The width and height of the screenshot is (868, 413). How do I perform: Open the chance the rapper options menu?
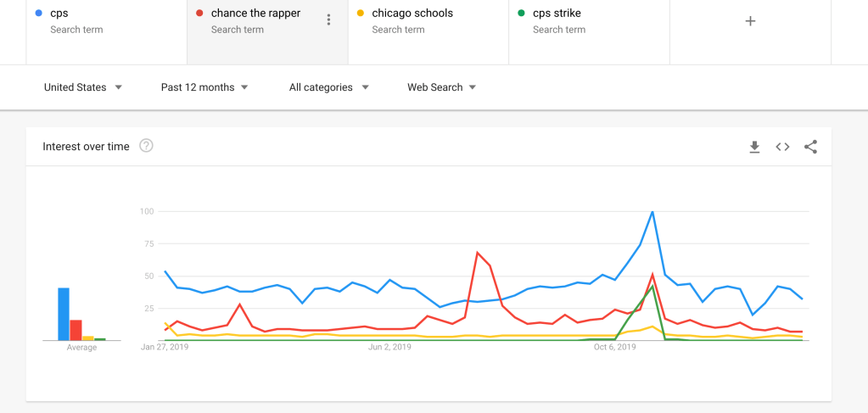pyautogui.click(x=329, y=20)
